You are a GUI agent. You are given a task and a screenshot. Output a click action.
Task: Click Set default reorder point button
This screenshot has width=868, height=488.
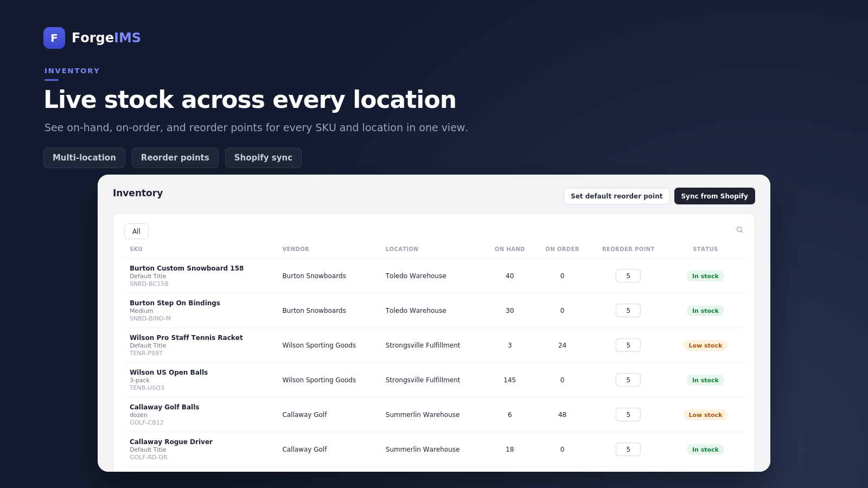tap(616, 196)
